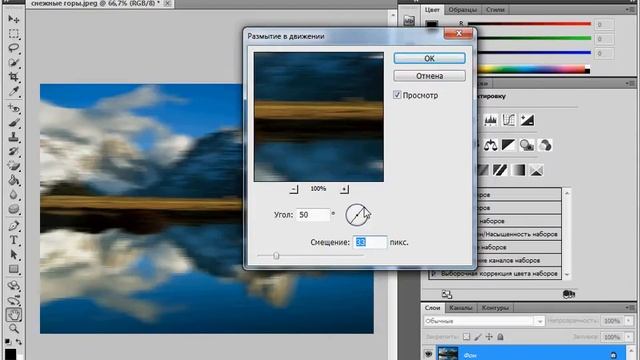Add a Levels adjustment
The image size is (640, 360).
point(490,120)
